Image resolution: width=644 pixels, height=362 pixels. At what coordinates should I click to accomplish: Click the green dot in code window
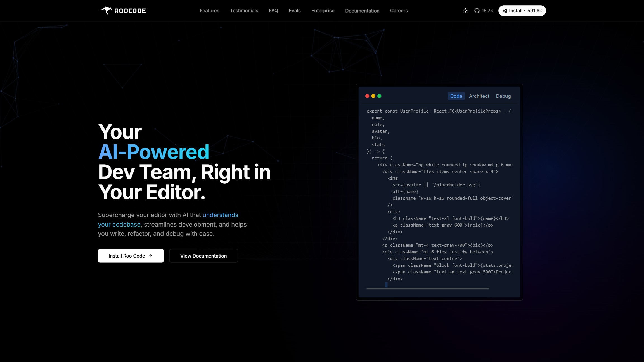pyautogui.click(x=379, y=96)
